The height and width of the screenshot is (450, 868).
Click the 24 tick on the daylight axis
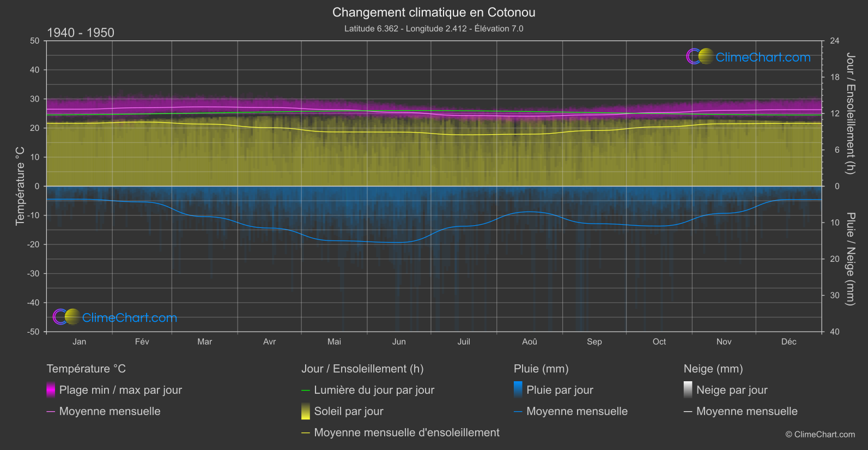[835, 41]
